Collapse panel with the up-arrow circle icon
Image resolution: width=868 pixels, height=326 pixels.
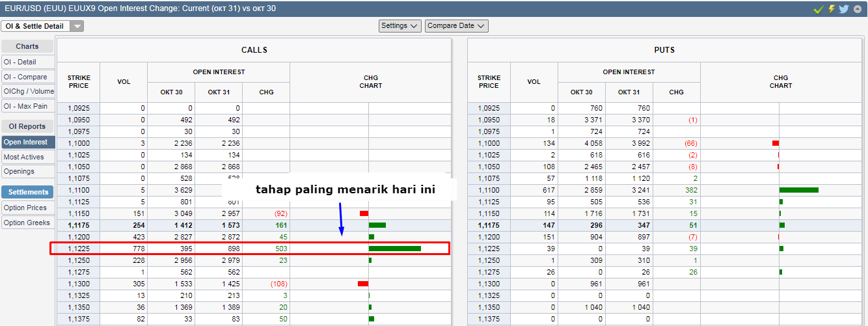[858, 9]
